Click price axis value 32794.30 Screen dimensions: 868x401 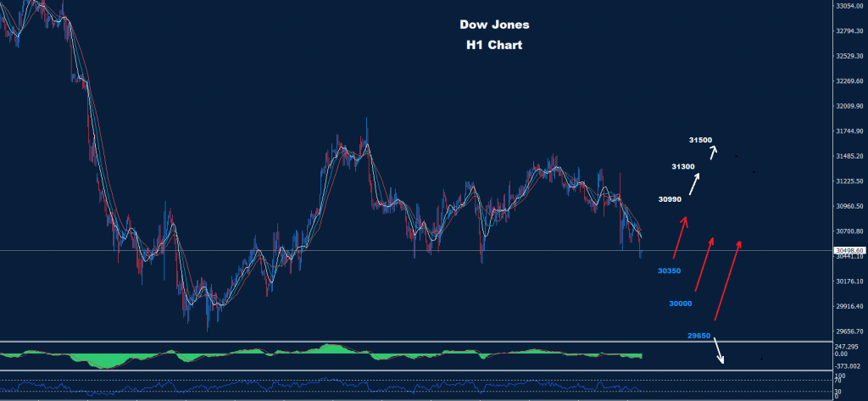point(849,31)
